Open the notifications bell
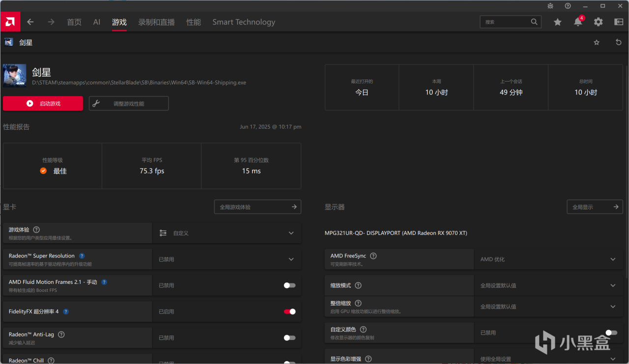 click(x=578, y=22)
